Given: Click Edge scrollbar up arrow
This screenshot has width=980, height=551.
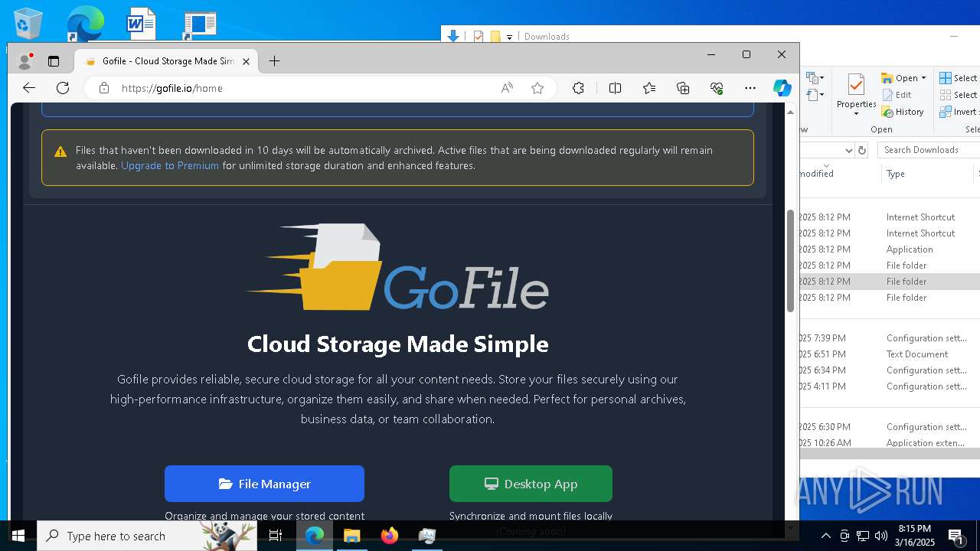Looking at the screenshot, I should [790, 112].
